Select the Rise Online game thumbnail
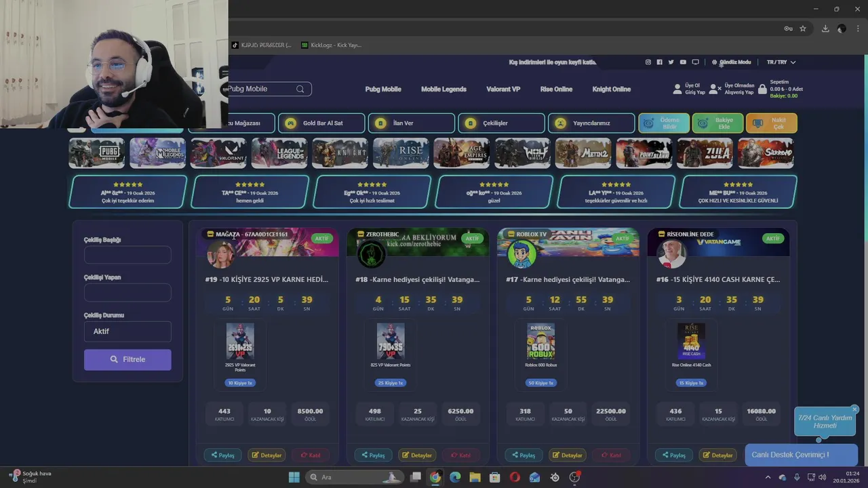 (x=401, y=153)
